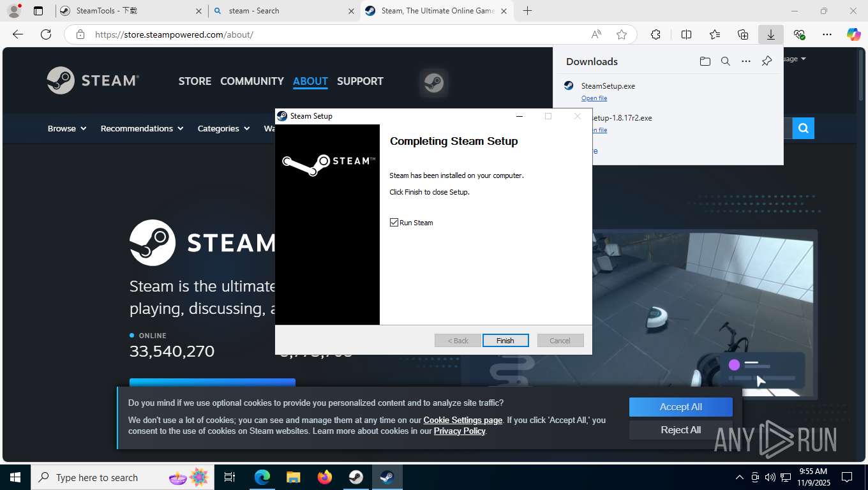View site information lock icon

pos(80,34)
